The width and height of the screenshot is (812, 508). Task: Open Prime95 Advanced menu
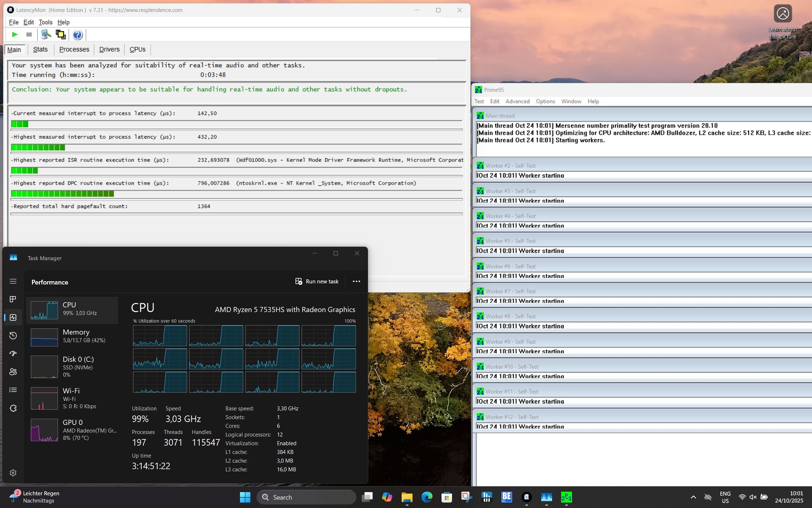[517, 102]
